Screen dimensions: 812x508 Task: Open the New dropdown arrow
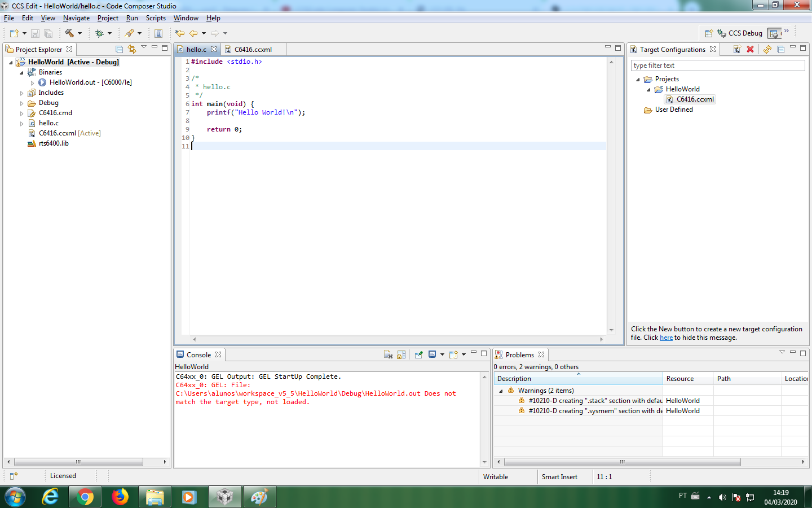24,34
